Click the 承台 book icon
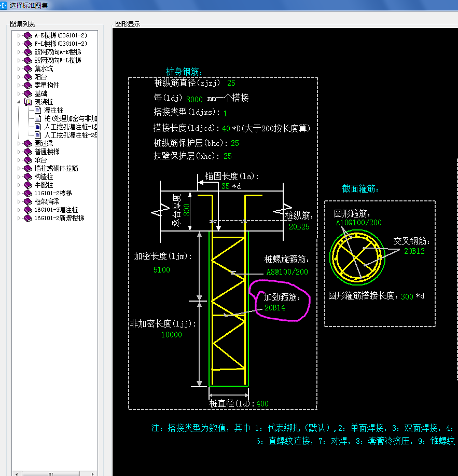This screenshot has width=458, height=476. tap(28, 160)
